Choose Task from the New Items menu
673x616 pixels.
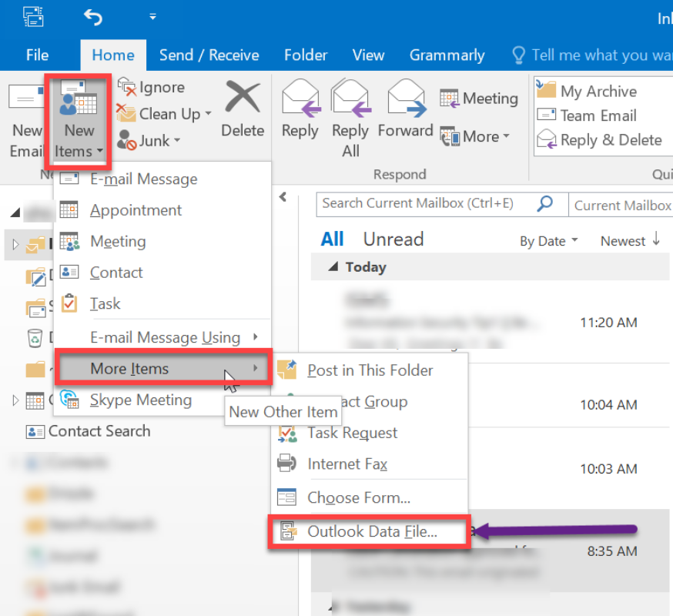coord(162,304)
